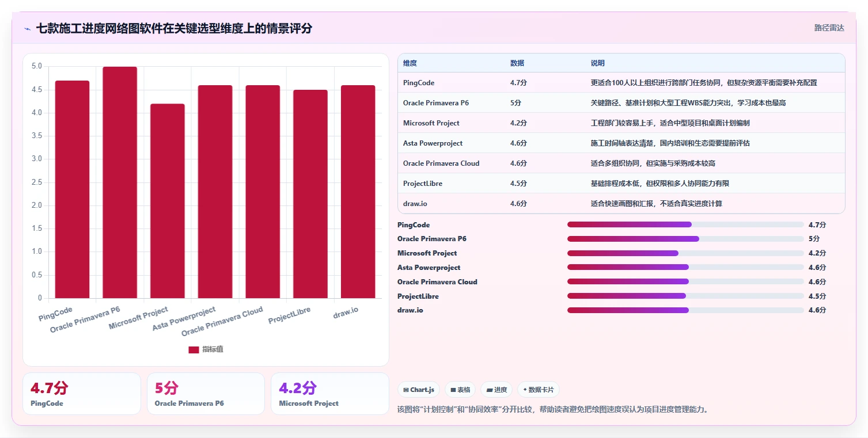Screen dimensions: 868x438
Task: Click description 基础排程成本低，但权限和多人协同能力有限
Action: coord(660,184)
